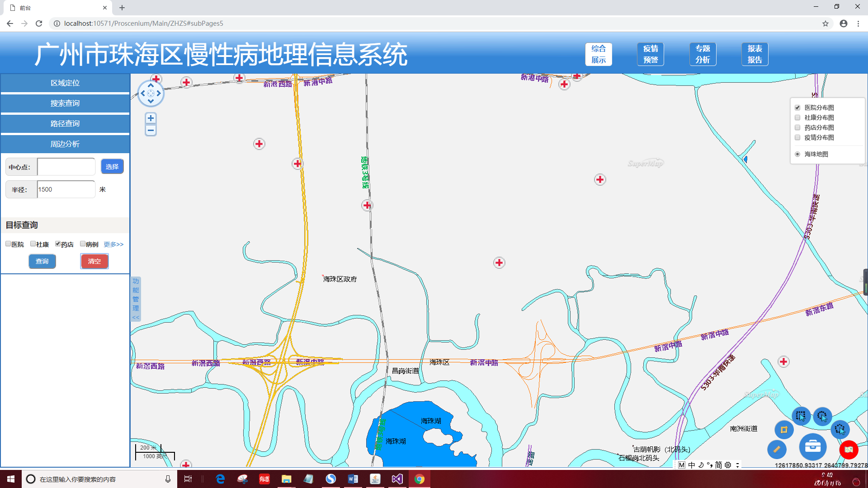Viewport: 868px width, 488px height.
Task: Click the ruler distance measure tool
Action: (x=777, y=449)
